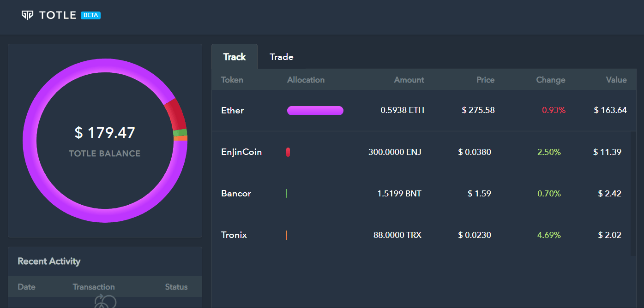Click the Change column header
Screen dimensions: 644x308
click(x=551, y=80)
